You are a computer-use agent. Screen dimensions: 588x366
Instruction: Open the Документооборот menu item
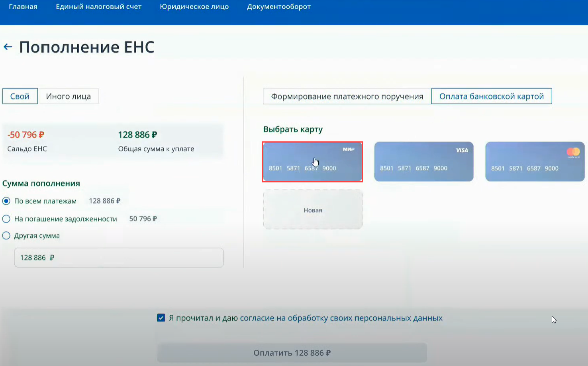tap(278, 7)
